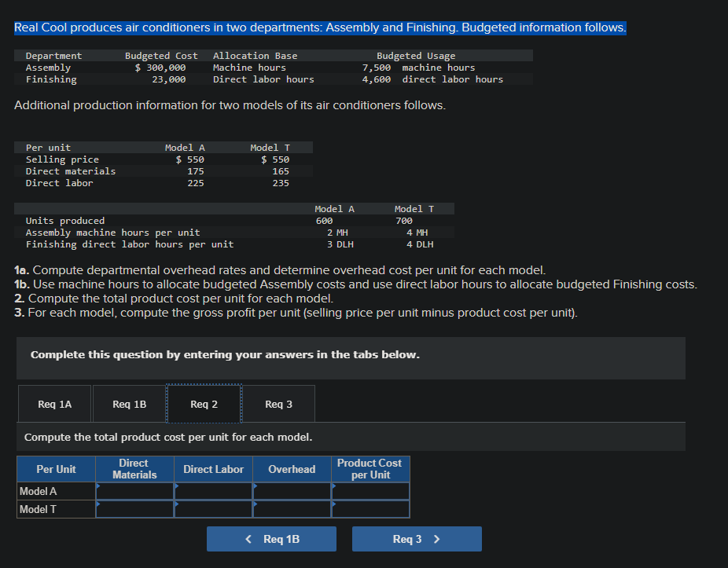Screen dimensions: 728x568
Task: Click the 'Selling price' row label
Action: click(62, 159)
